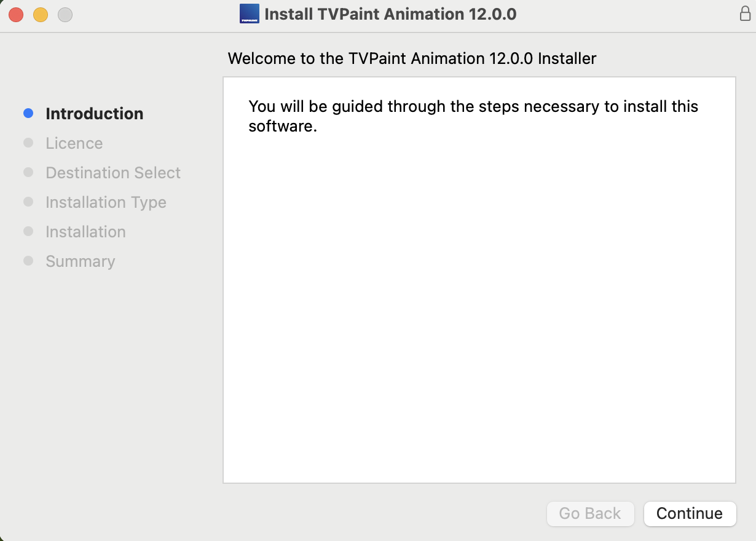The image size is (756, 541).
Task: Click the bullet next to Installation step
Action: [x=28, y=231]
